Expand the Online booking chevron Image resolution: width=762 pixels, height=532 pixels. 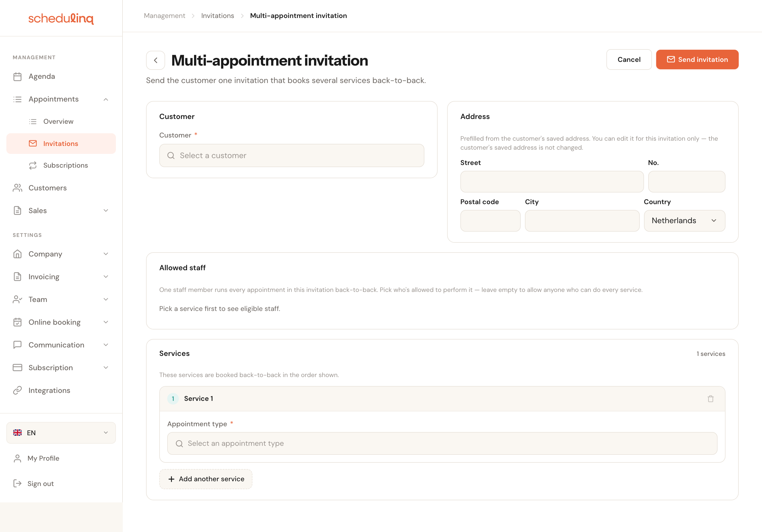[106, 322]
